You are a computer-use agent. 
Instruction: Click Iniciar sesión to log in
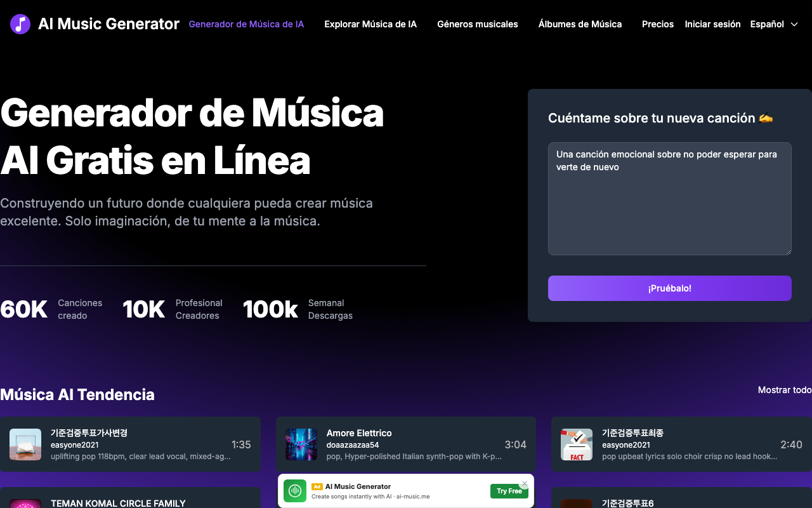[x=712, y=24]
